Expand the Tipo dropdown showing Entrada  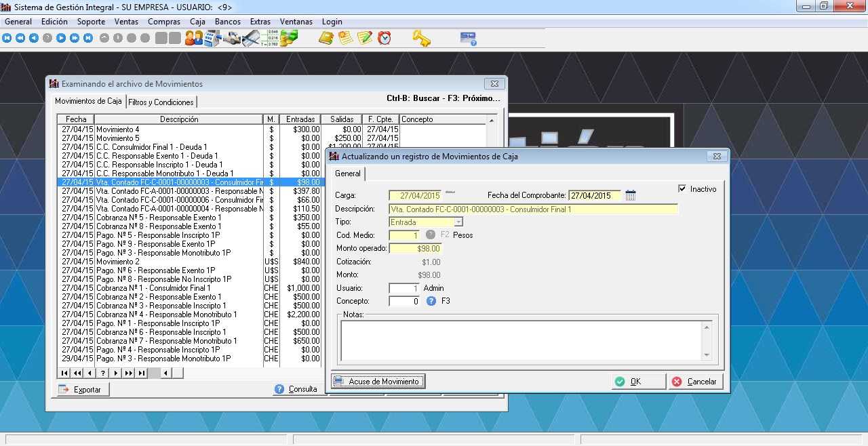click(458, 222)
